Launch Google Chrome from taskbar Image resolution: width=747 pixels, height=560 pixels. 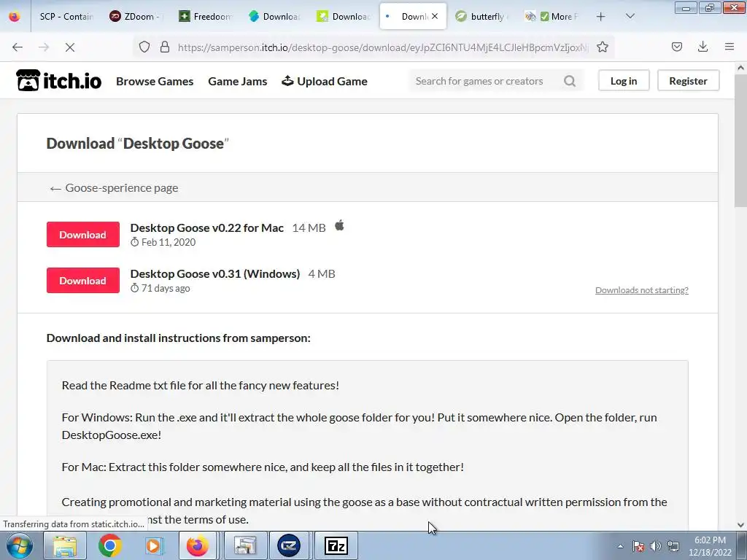point(109,545)
